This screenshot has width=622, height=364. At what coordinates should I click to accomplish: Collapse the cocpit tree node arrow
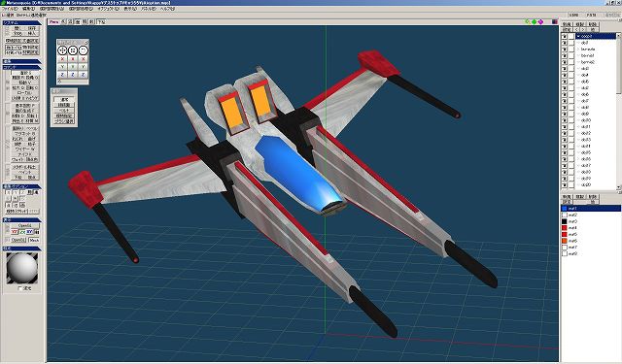[x=578, y=36]
